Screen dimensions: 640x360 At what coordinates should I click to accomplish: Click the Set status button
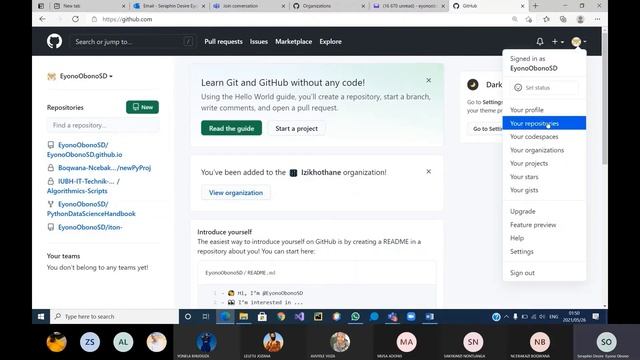point(544,88)
